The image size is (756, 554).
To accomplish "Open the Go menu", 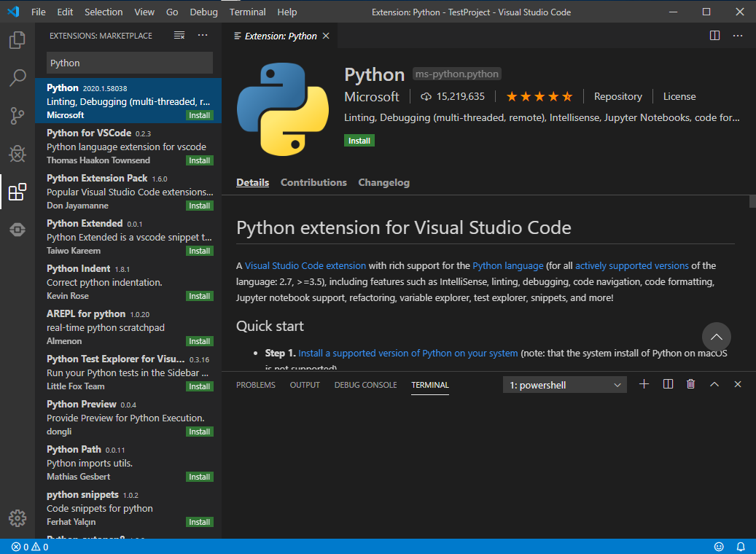I will (x=171, y=12).
